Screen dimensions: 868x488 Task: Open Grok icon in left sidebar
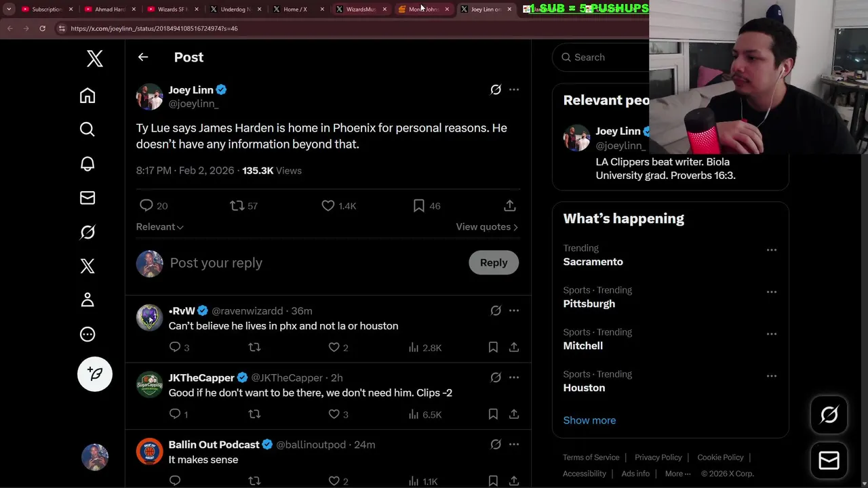coord(87,232)
